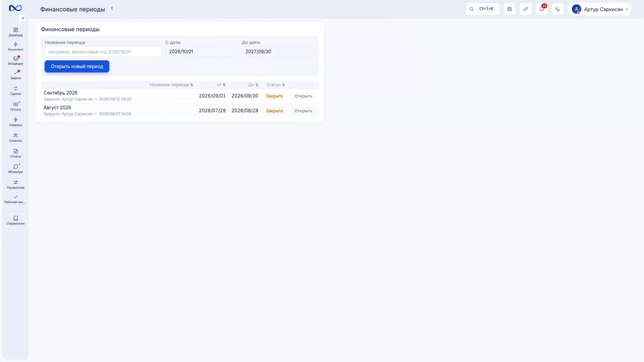Click the Сентябрь 2026 period name

[60, 93]
